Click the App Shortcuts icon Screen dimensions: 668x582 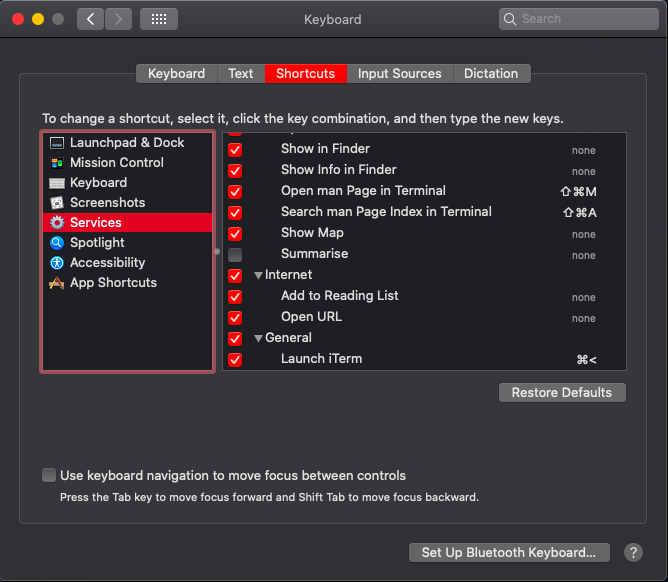point(57,283)
